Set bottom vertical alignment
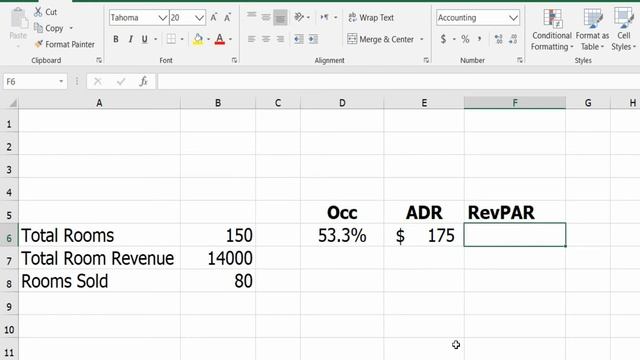Screen dimensions: 640x360 click(x=280, y=18)
